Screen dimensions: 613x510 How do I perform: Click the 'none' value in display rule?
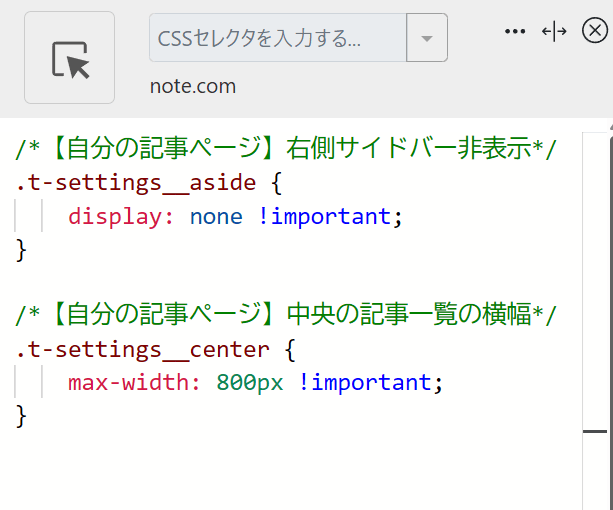coord(216,216)
